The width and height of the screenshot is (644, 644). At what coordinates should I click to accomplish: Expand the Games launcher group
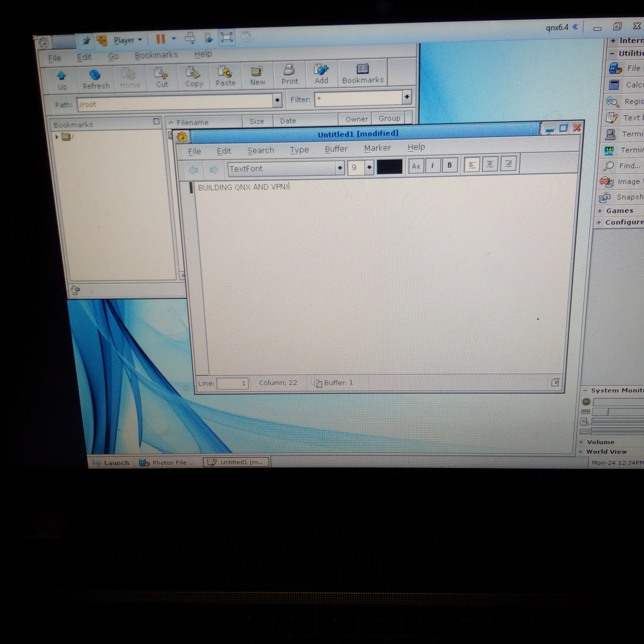click(599, 211)
